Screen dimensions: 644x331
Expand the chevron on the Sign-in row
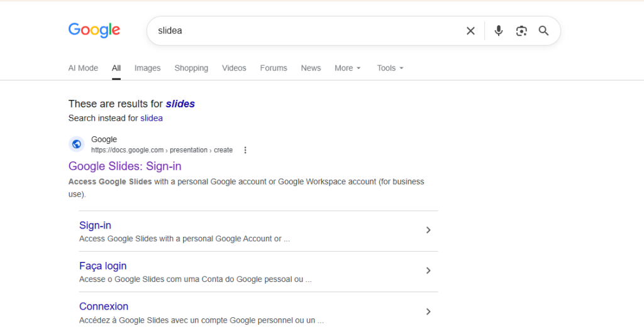click(428, 230)
